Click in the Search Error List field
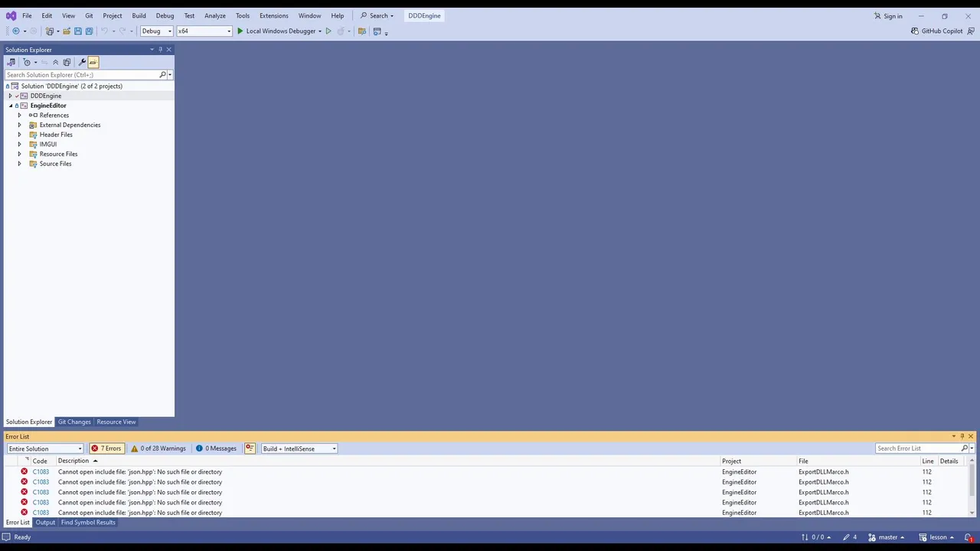 pos(918,448)
